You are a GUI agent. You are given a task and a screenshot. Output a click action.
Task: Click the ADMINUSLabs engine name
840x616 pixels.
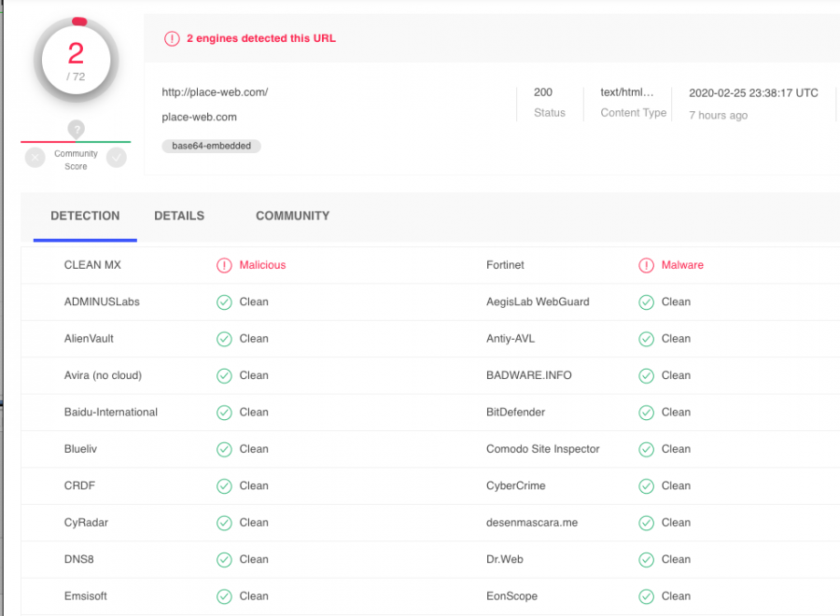pyautogui.click(x=102, y=302)
